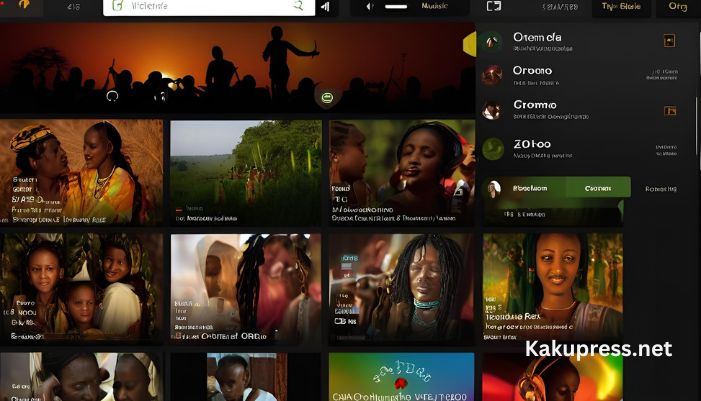The height and width of the screenshot is (401, 701).
Task: Click the white volume slider bar
Action: click(396, 6)
